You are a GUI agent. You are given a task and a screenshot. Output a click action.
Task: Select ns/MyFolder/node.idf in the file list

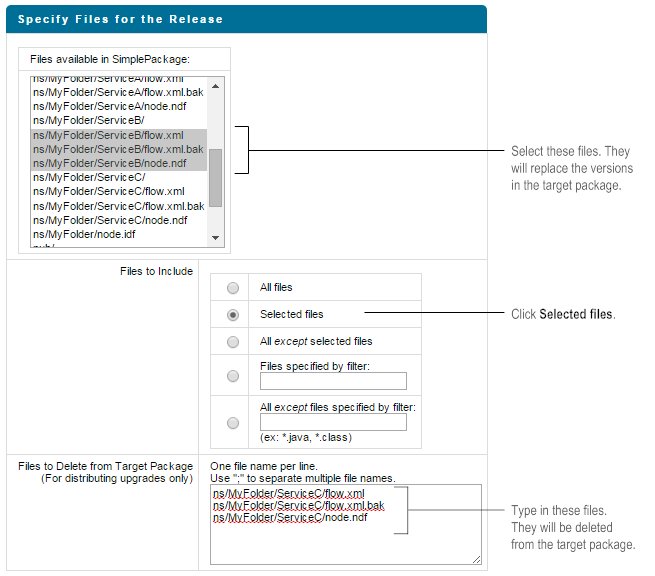click(84, 234)
